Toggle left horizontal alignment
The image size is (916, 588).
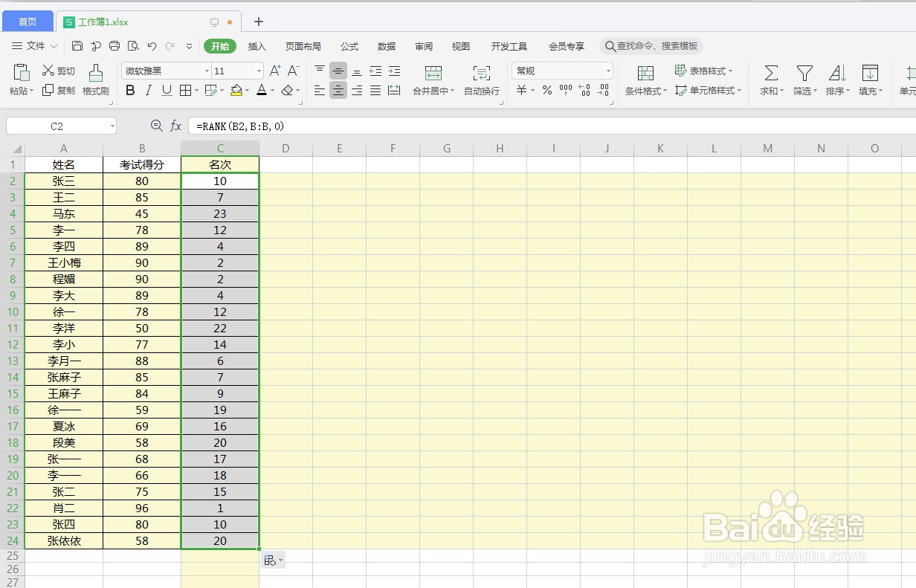320,90
